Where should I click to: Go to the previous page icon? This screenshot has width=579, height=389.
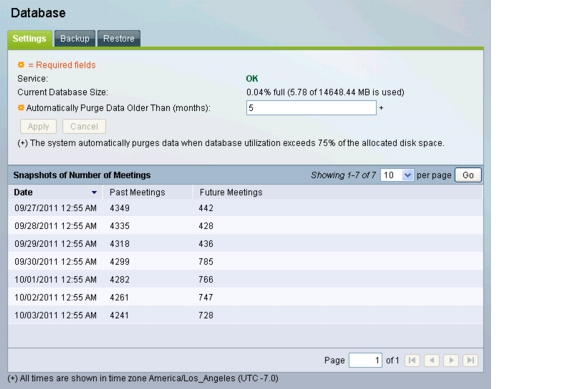[x=432, y=360]
